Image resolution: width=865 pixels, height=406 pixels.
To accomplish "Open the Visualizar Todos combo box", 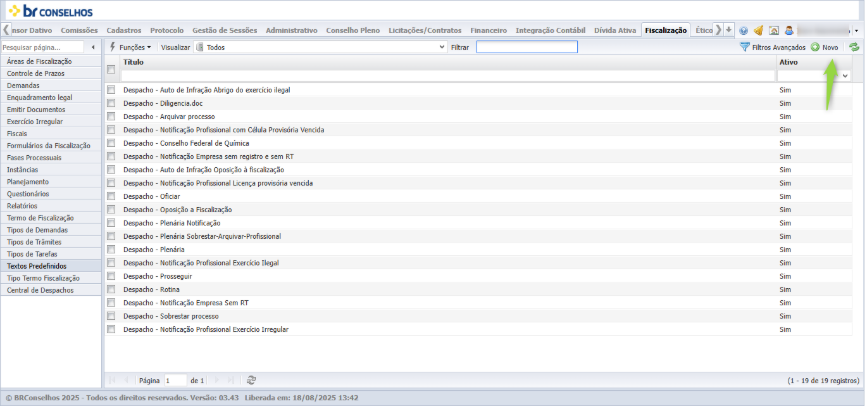I will [320, 47].
